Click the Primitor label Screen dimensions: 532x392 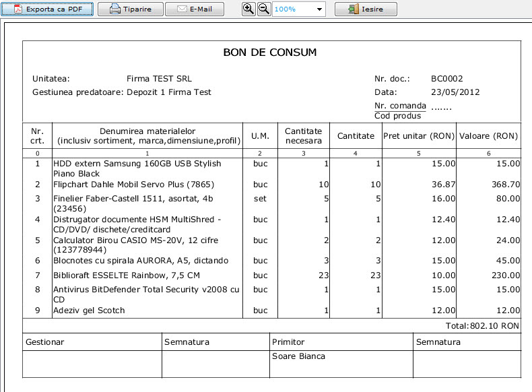pyautogui.click(x=288, y=342)
